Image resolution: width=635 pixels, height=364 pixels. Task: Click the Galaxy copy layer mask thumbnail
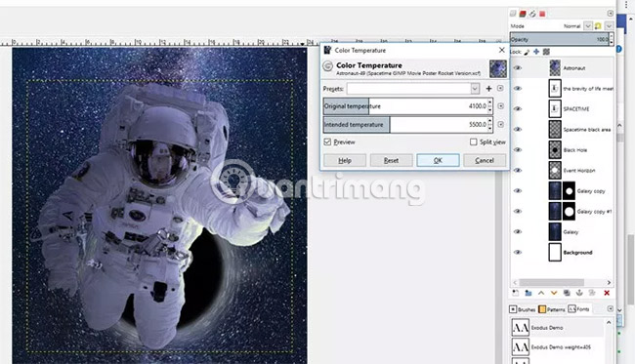tap(569, 191)
